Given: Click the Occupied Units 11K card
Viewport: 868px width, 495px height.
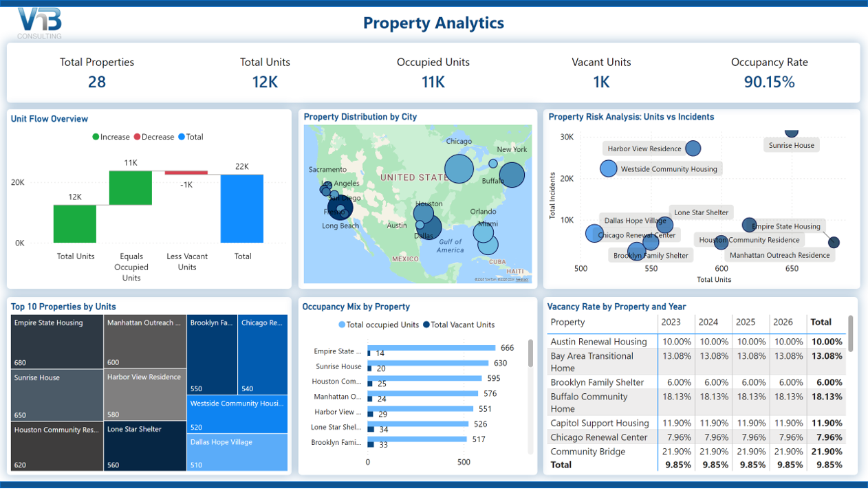Looking at the screenshot, I should pos(433,73).
